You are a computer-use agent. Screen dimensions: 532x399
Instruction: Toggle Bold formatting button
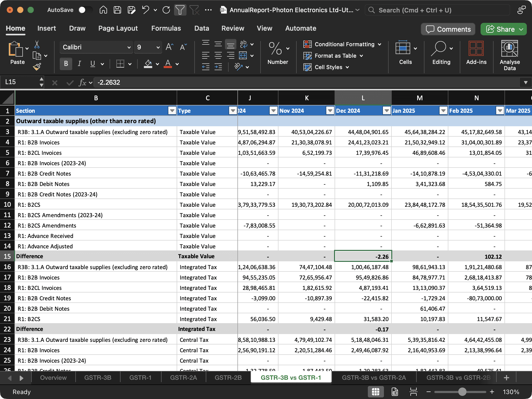click(x=66, y=64)
